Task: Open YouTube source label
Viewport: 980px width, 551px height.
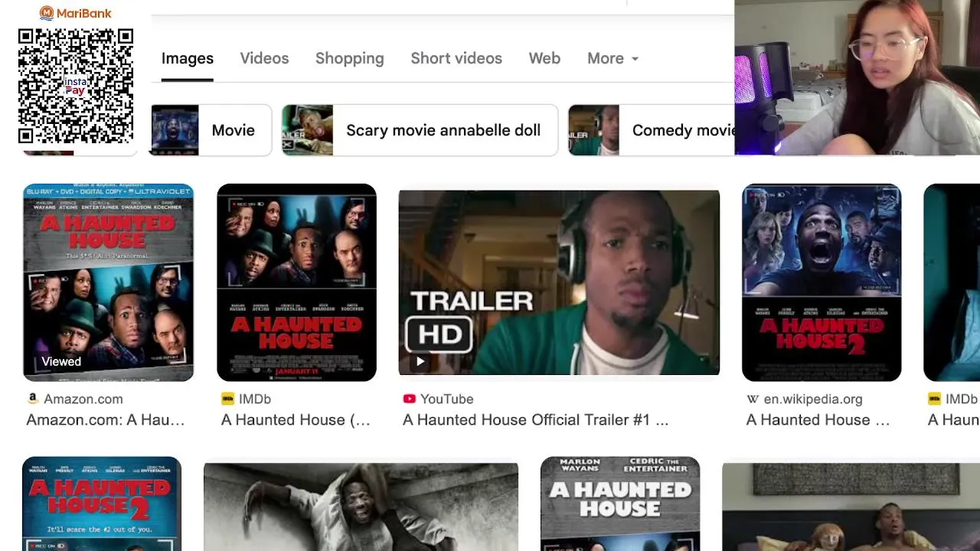Action: (446, 399)
